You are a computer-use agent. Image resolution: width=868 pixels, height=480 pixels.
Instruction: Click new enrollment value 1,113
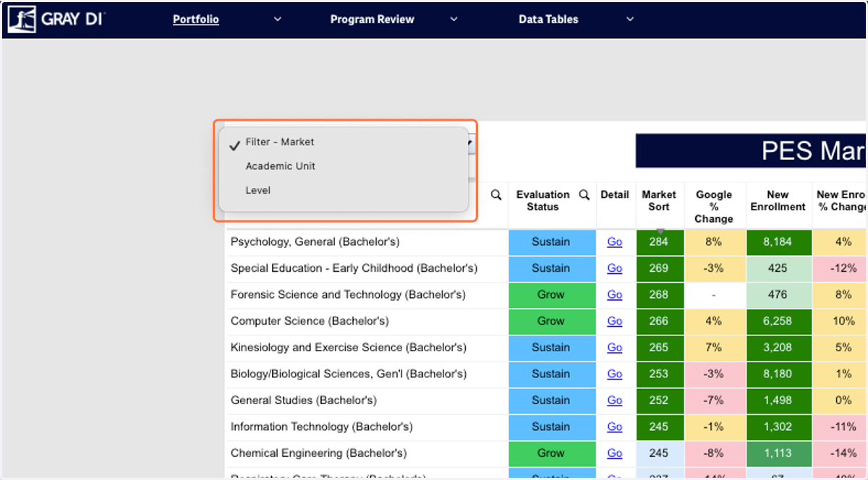(778, 453)
